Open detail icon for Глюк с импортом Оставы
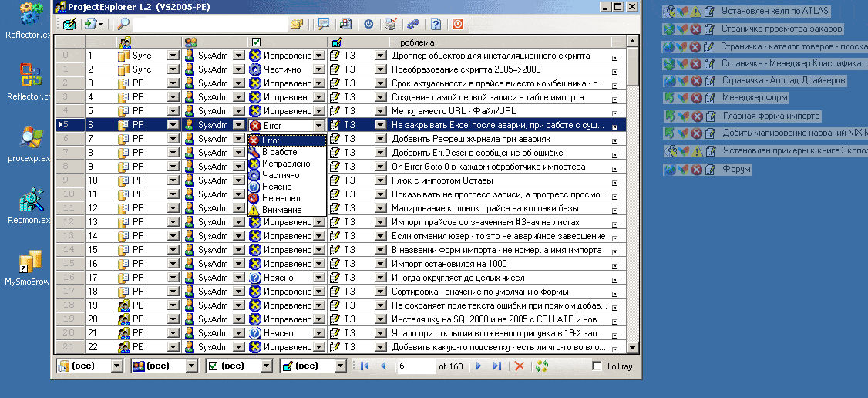 [615, 182]
